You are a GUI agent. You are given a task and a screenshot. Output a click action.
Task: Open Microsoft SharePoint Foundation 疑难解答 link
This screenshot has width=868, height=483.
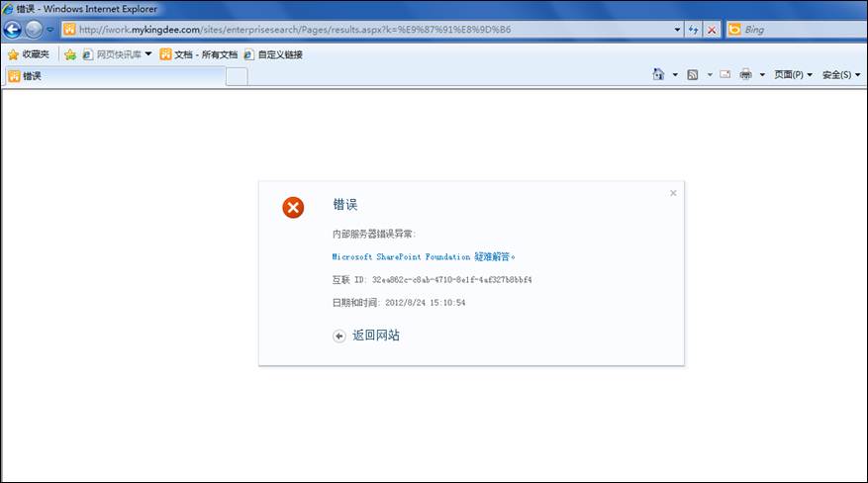[x=424, y=256]
